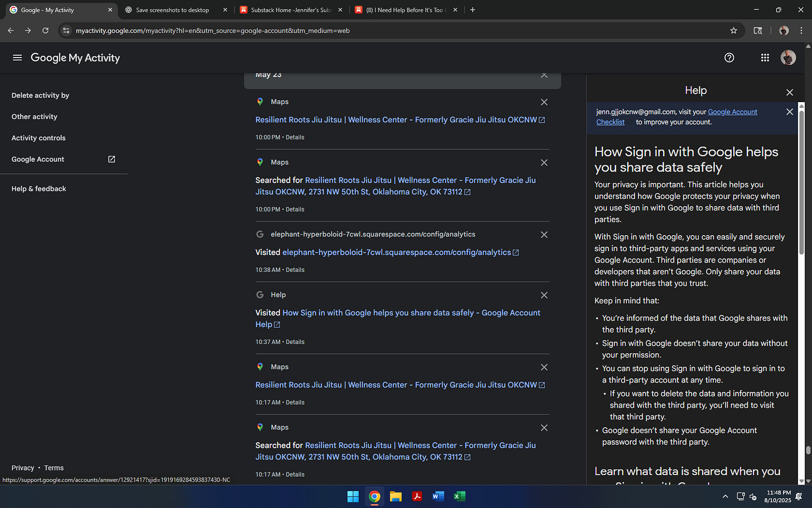Close the Substack Home tab

point(340,10)
